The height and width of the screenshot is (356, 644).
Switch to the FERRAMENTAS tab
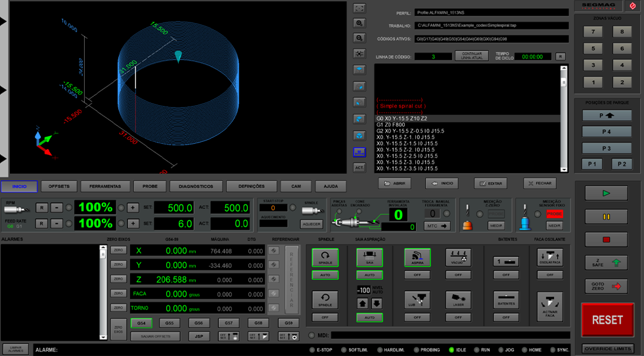[x=105, y=187]
